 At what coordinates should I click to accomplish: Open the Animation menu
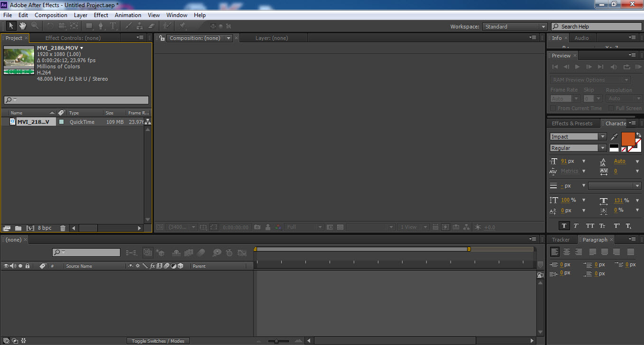pos(128,15)
